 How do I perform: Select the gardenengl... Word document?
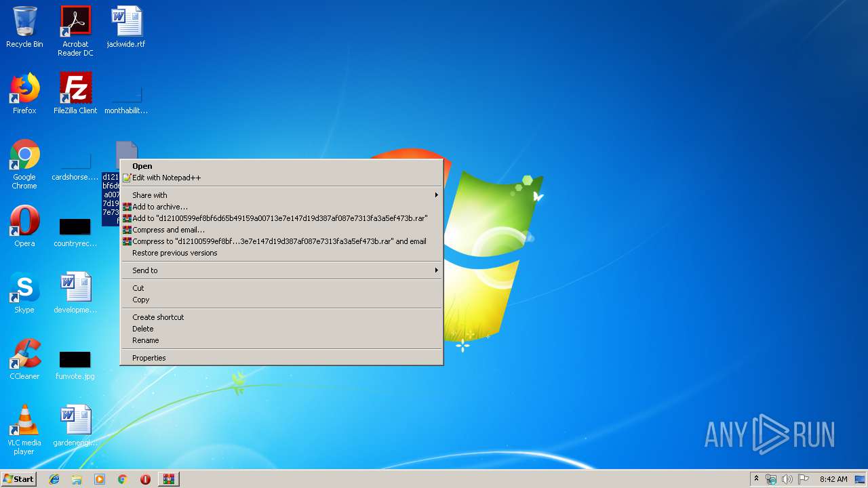[75, 426]
